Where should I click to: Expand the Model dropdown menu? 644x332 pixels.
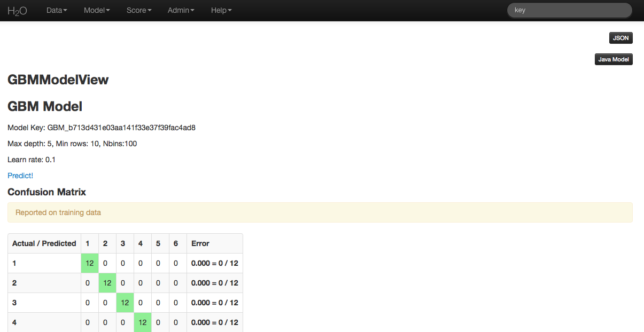click(x=97, y=10)
